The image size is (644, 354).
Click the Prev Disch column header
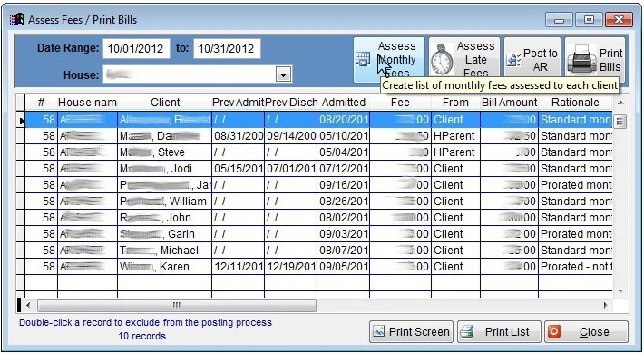click(x=291, y=103)
